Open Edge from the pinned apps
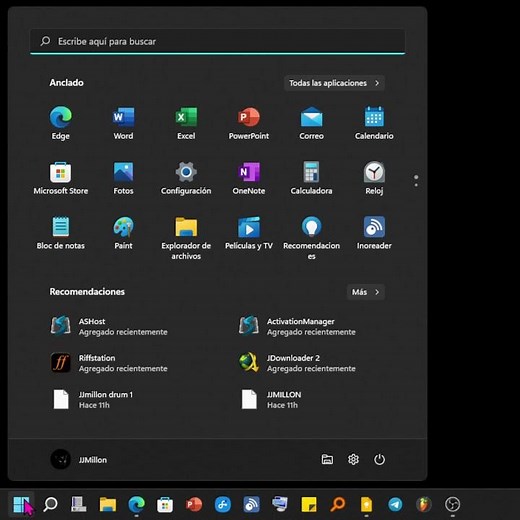The height and width of the screenshot is (520, 520). [x=60, y=123]
